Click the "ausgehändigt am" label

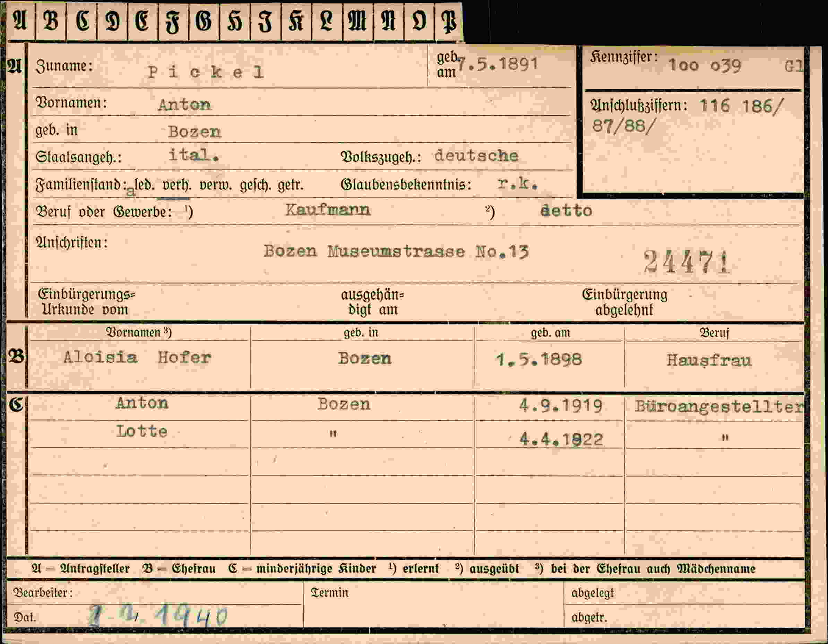(x=373, y=302)
